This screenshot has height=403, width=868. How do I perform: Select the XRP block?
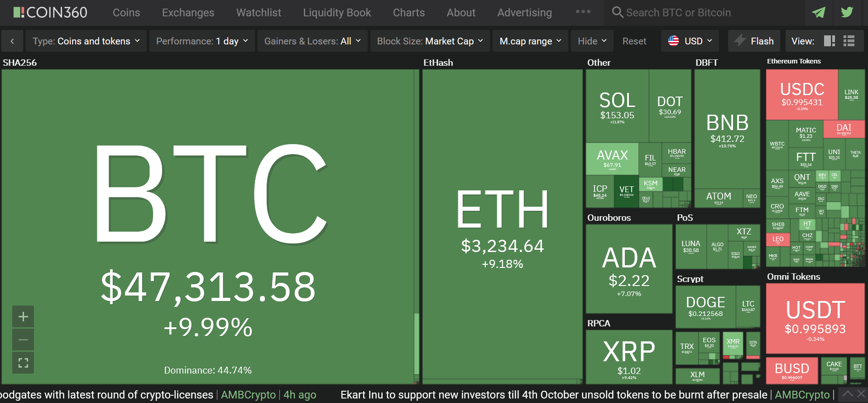pos(629,357)
